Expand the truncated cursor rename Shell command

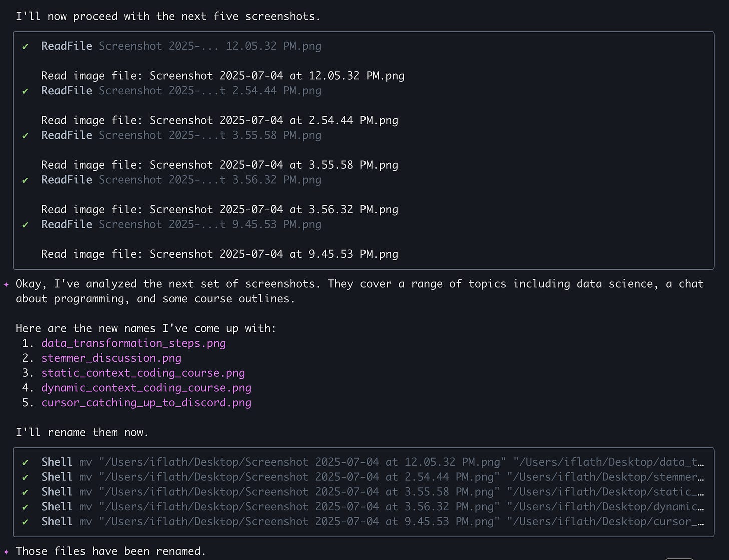coord(701,521)
